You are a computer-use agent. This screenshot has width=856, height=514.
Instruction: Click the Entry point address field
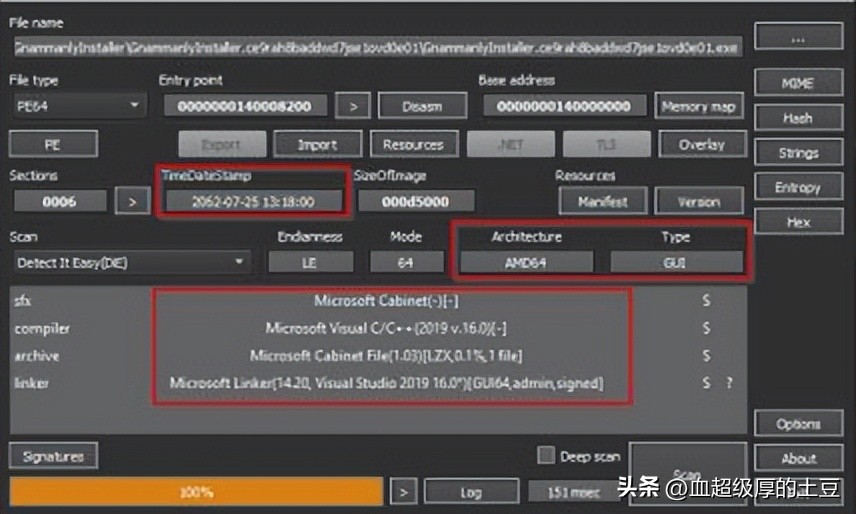tap(245, 106)
